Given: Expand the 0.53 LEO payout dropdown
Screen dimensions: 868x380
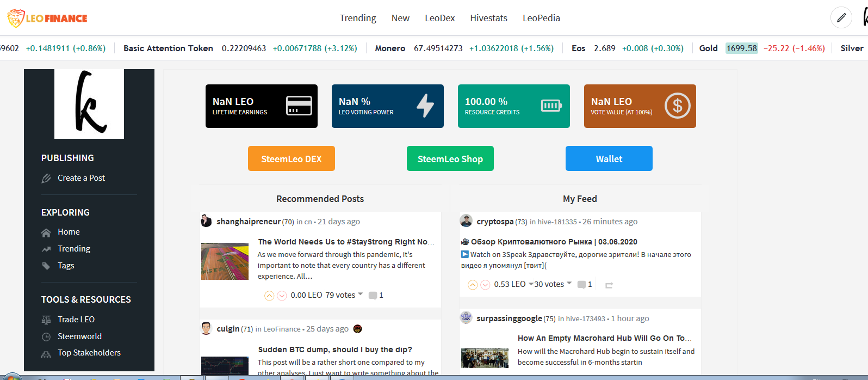Looking at the screenshot, I should pyautogui.click(x=531, y=284).
